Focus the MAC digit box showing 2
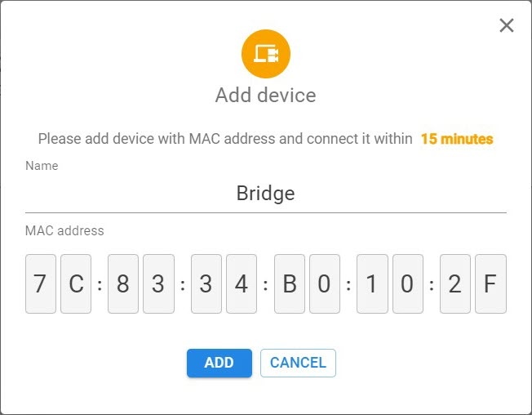The height and width of the screenshot is (415, 532). (x=454, y=283)
